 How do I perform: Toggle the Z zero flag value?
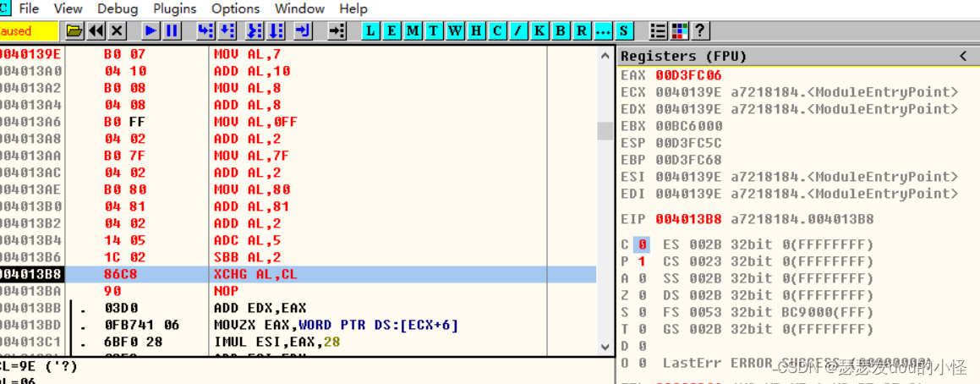[x=642, y=295]
